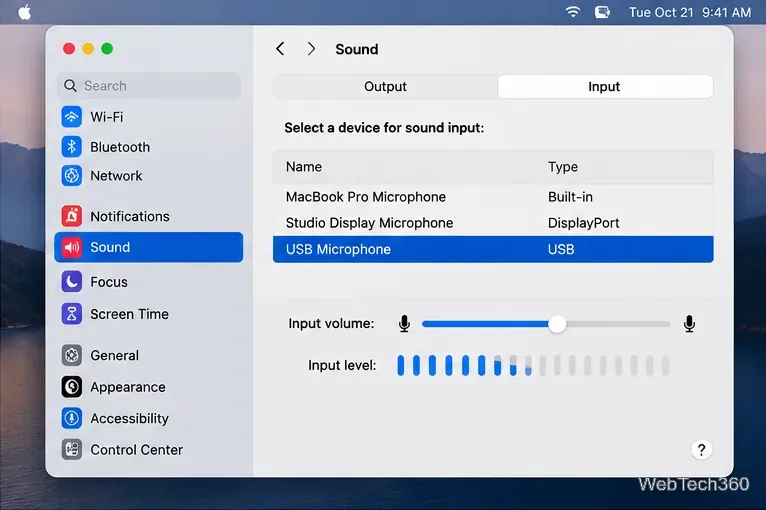Image resolution: width=766 pixels, height=510 pixels.
Task: Open Control Center settings label
Action: [137, 449]
